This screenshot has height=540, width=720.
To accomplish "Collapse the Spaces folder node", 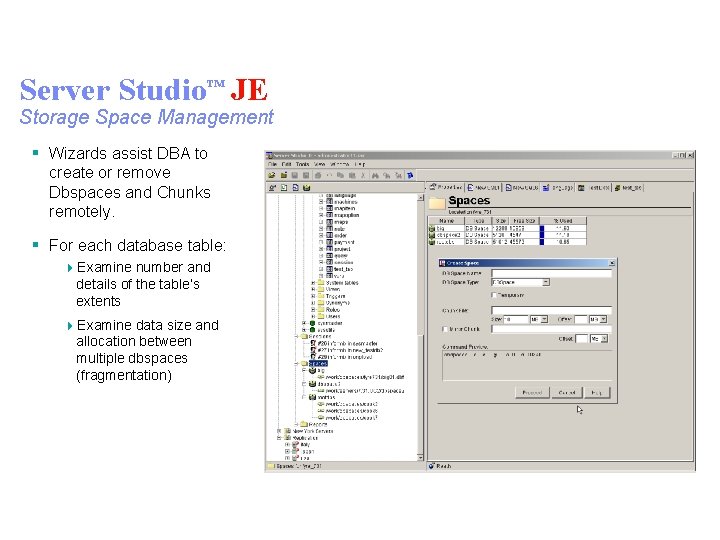I will coord(297,363).
